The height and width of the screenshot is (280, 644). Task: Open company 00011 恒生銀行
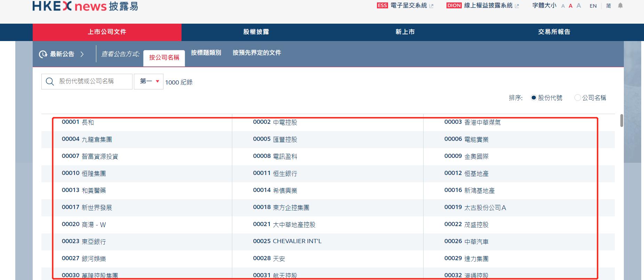pyautogui.click(x=275, y=174)
